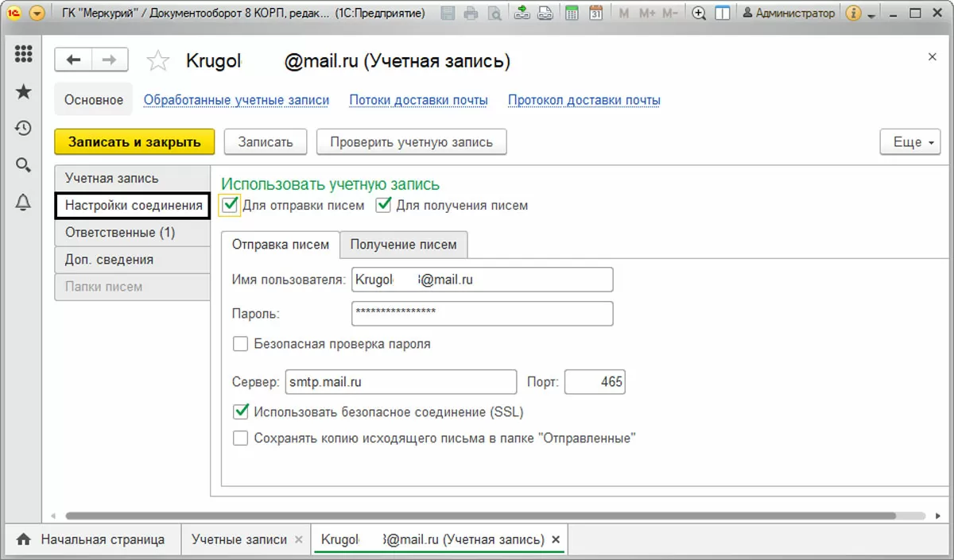The image size is (954, 560).
Task: Close the Krugol @mail.ru bottom tab
Action: [556, 540]
